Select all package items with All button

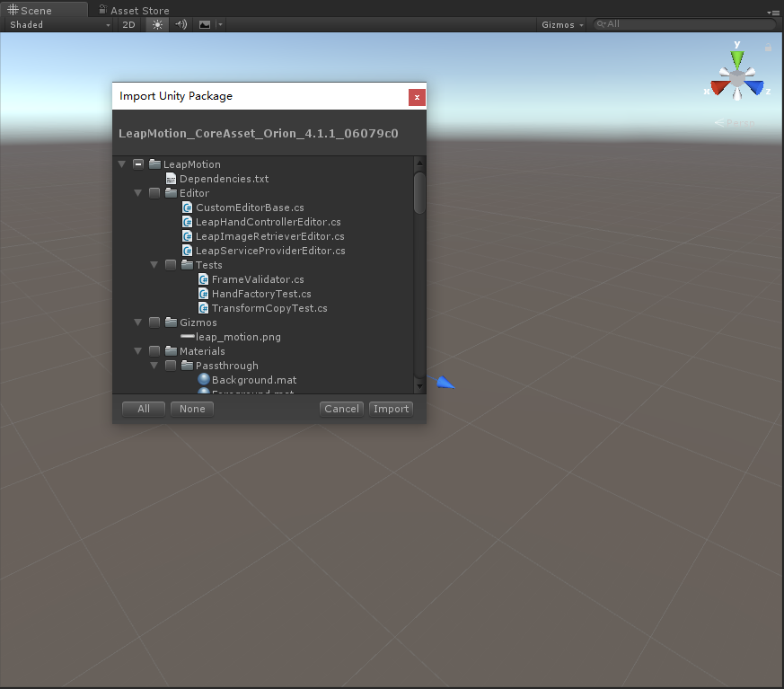[144, 409]
